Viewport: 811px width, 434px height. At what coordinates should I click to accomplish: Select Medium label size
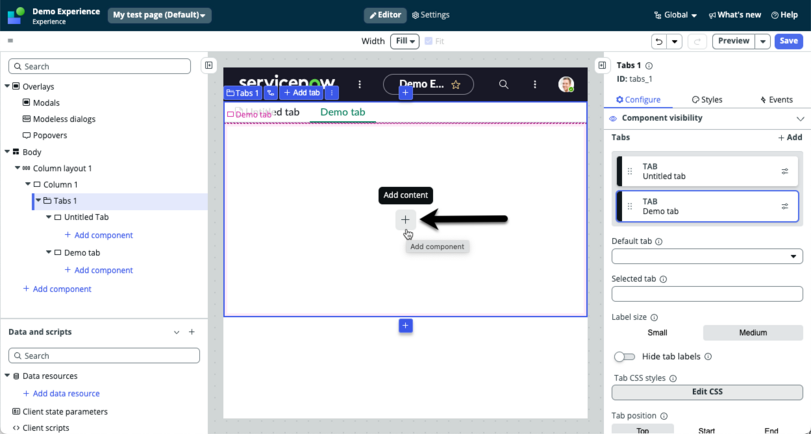753,333
